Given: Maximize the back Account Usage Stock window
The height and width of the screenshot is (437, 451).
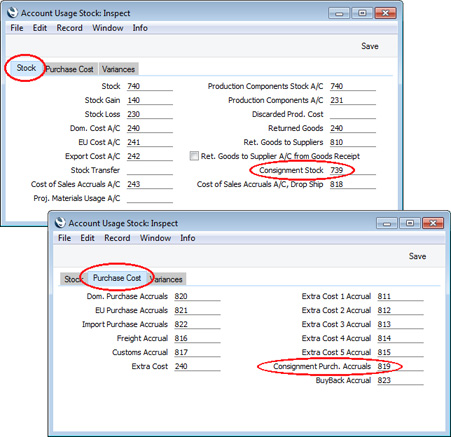Looking at the screenshot, I should (362, 13).
